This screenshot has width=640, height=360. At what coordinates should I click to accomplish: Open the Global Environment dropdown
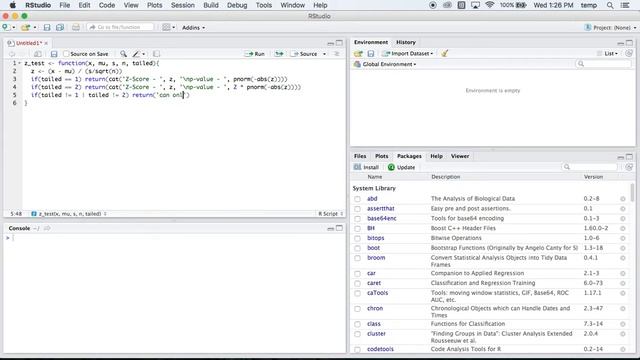(385, 64)
